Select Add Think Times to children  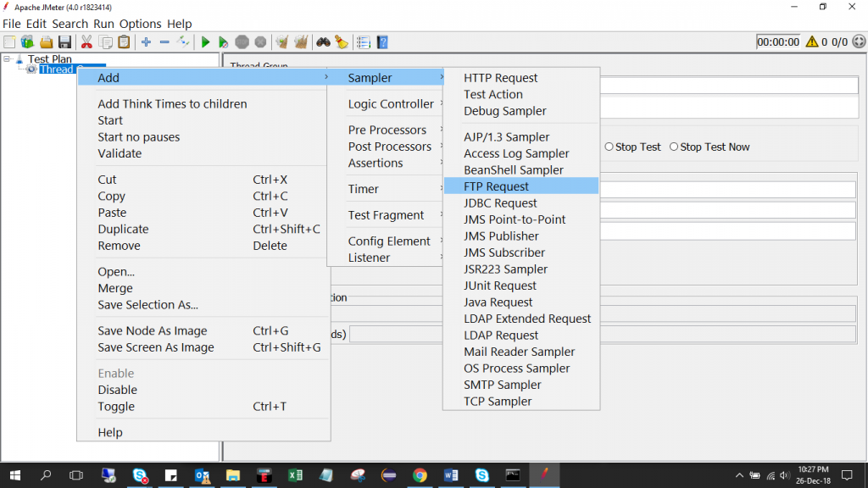pos(172,104)
